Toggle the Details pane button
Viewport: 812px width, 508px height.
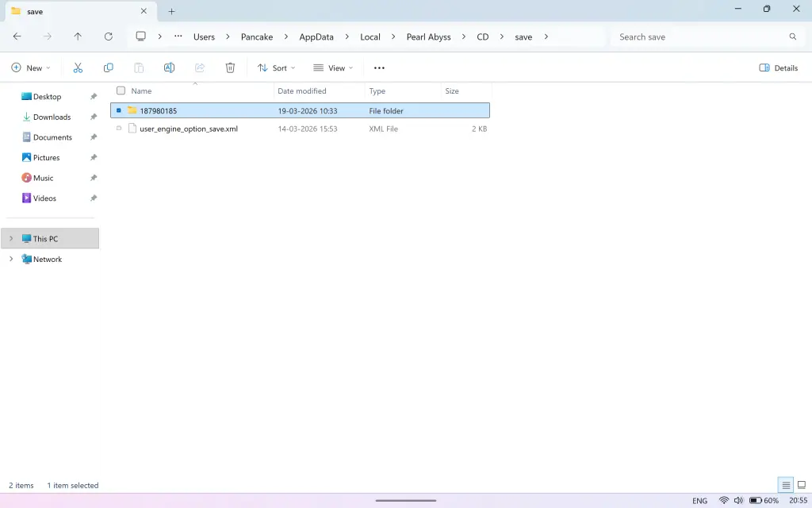coord(779,68)
